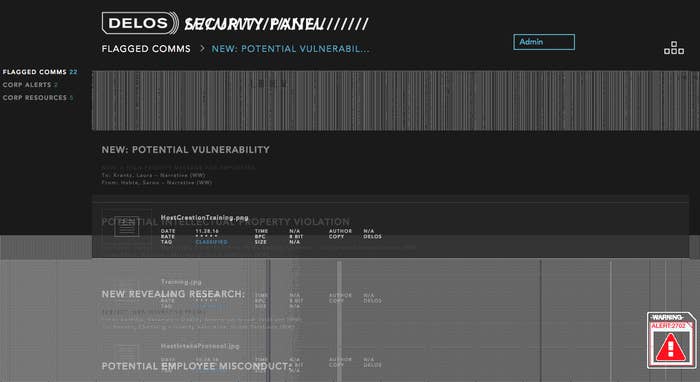Open the New Revealing Research entry
This screenshot has width=700, height=382.
pyautogui.click(x=173, y=294)
